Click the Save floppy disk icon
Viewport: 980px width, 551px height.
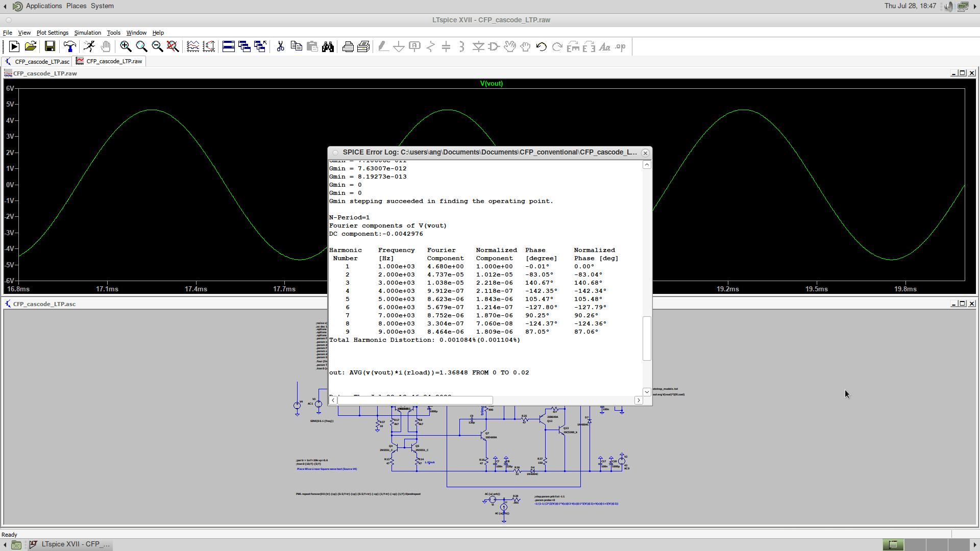[x=50, y=47]
